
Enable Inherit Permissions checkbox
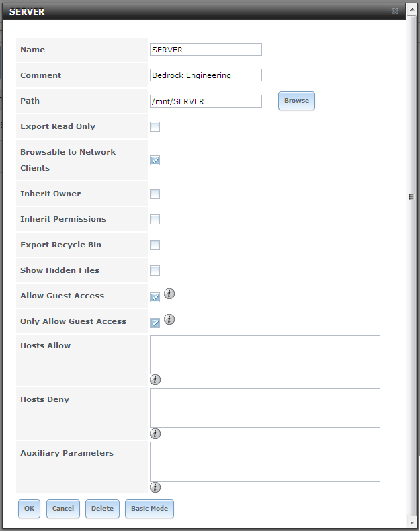pyautogui.click(x=155, y=219)
